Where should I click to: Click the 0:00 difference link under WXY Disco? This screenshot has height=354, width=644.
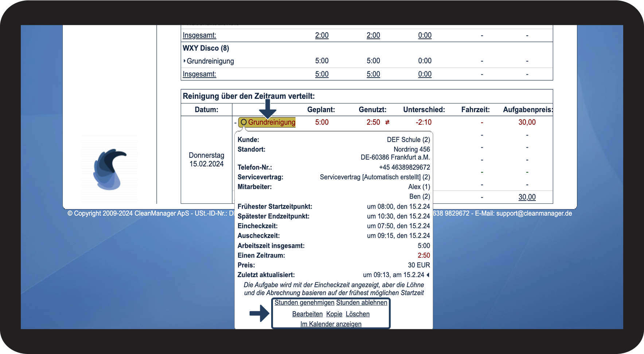[425, 74]
